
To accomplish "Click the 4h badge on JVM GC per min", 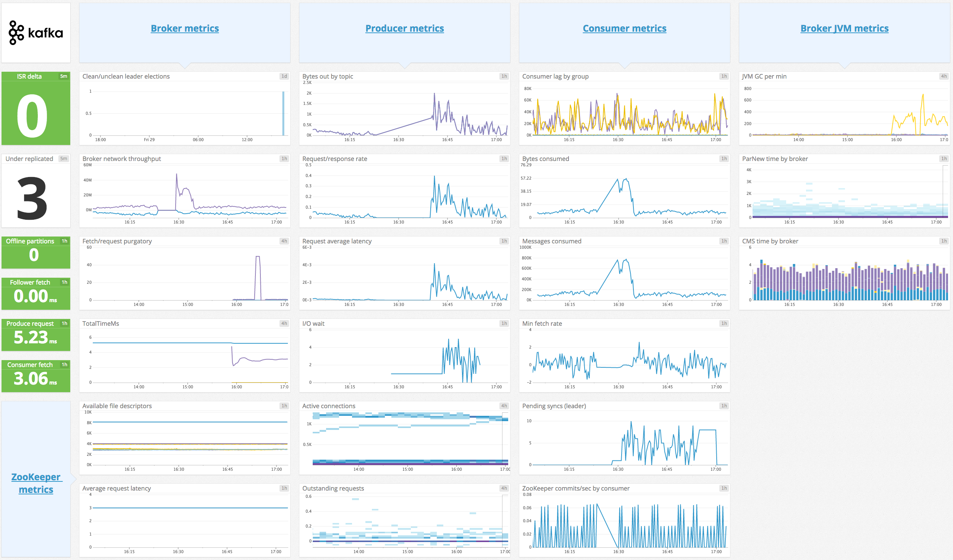I will tap(944, 76).
